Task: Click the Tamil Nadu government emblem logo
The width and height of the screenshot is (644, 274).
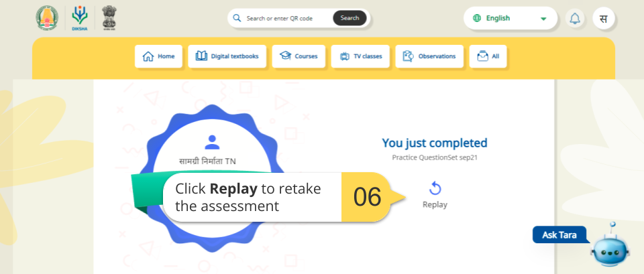Action: pyautogui.click(x=48, y=18)
